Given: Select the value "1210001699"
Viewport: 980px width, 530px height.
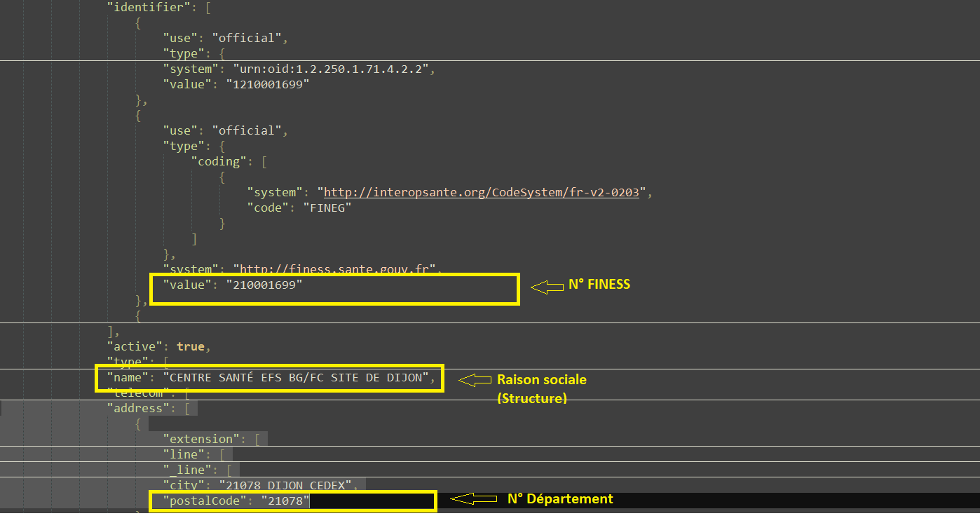Looking at the screenshot, I should click(267, 84).
